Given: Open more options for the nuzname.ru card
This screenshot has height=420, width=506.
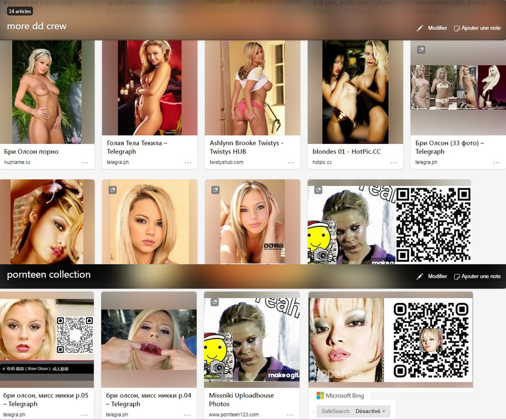Looking at the screenshot, I should tap(85, 162).
